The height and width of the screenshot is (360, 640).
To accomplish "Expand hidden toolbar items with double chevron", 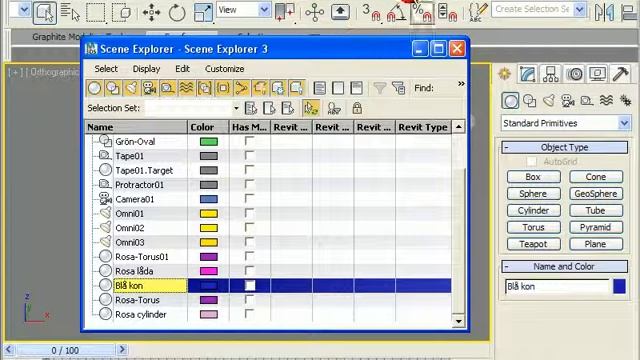I will click(x=461, y=84).
